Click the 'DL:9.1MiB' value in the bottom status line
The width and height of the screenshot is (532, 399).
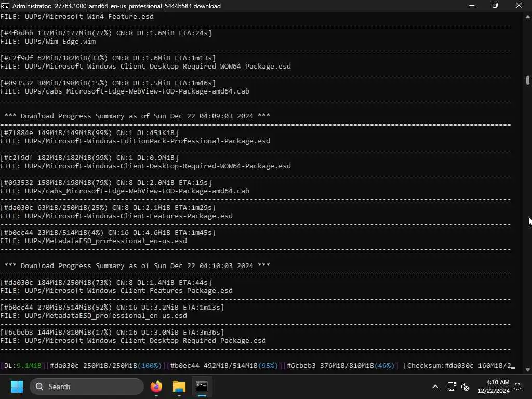click(23, 365)
